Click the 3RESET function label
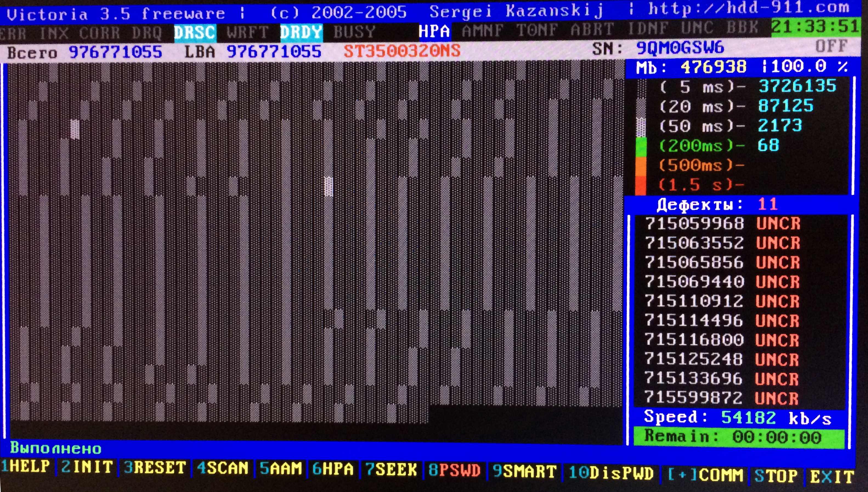868x492 pixels. tap(155, 468)
